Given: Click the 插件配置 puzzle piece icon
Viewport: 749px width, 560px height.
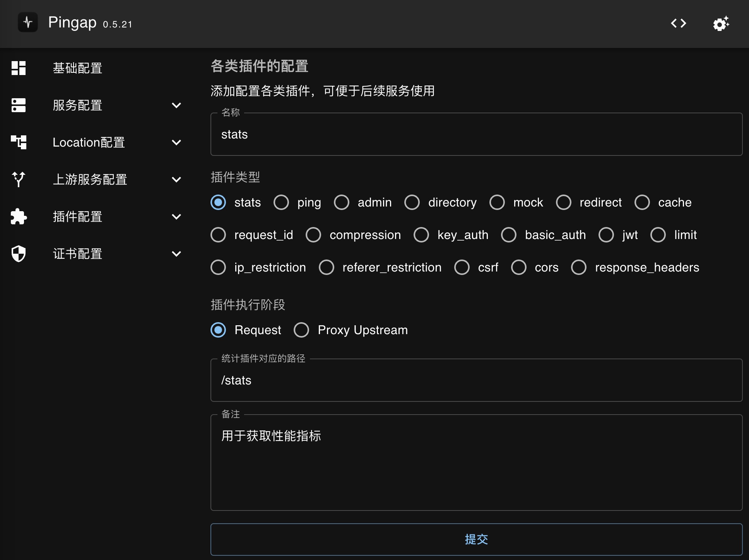Looking at the screenshot, I should point(19,217).
